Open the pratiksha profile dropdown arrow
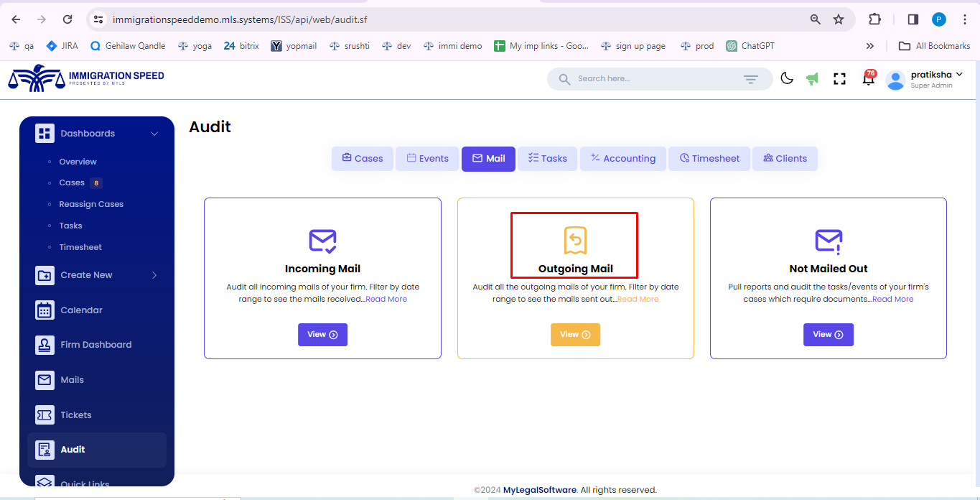This screenshot has width=980, height=500. (x=960, y=74)
